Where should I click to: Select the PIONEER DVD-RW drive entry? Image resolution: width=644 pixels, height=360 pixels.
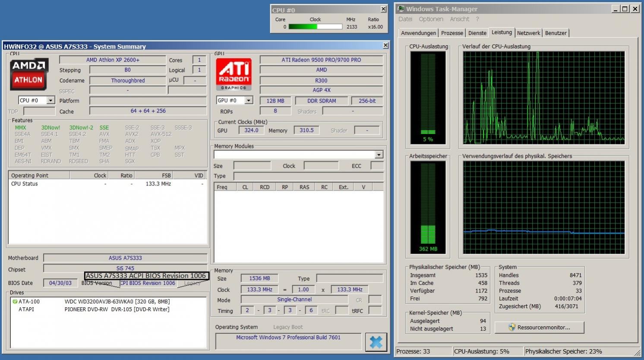tap(117, 309)
